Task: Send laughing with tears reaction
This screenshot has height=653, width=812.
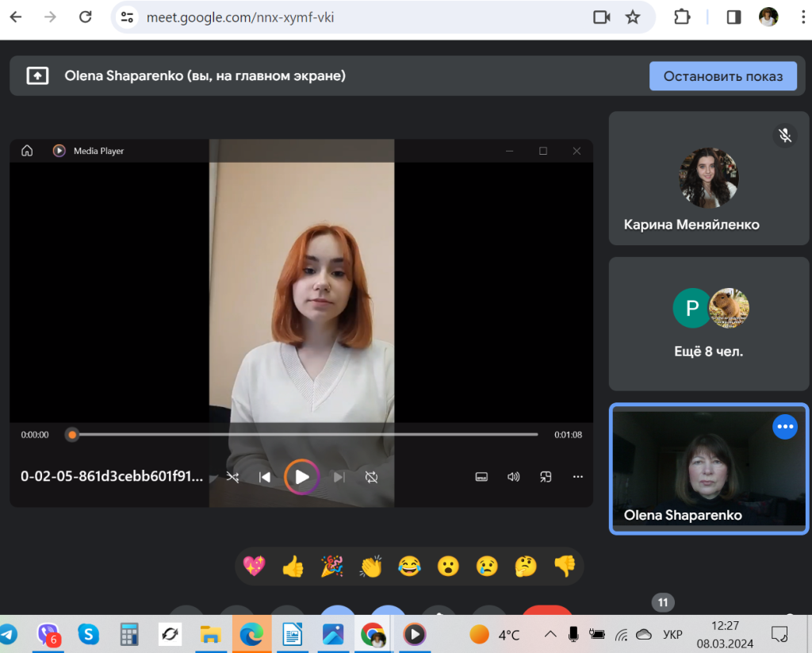Action: (409, 566)
